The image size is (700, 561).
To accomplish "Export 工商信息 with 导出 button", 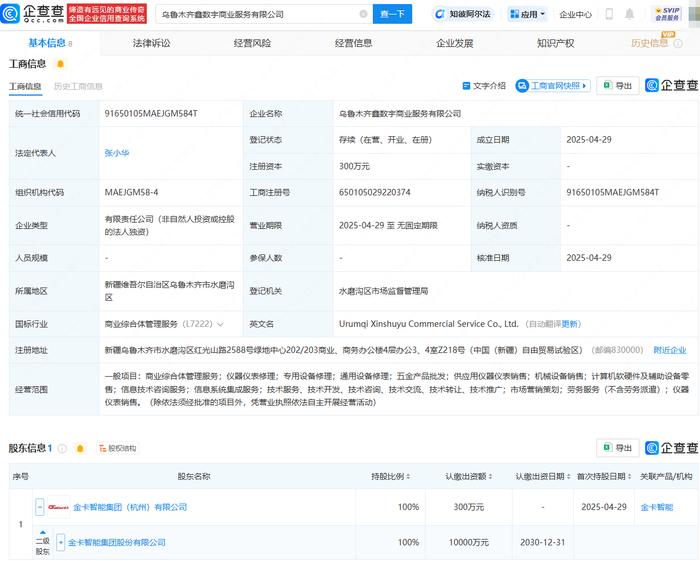I will click(617, 86).
